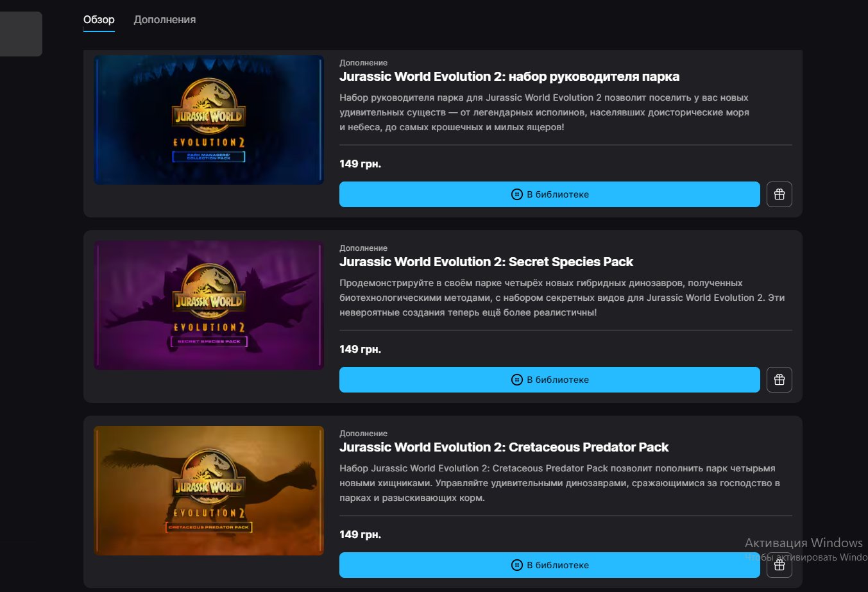Open the blue Park Managers' Collection Pack thumbnail

point(209,120)
